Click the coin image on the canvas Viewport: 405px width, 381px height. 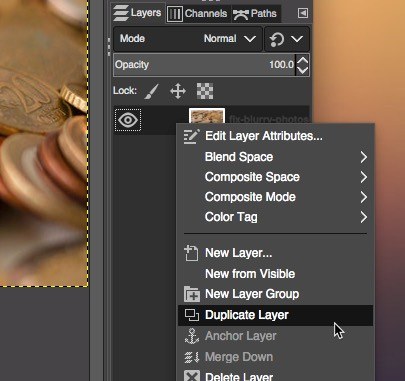(x=44, y=143)
